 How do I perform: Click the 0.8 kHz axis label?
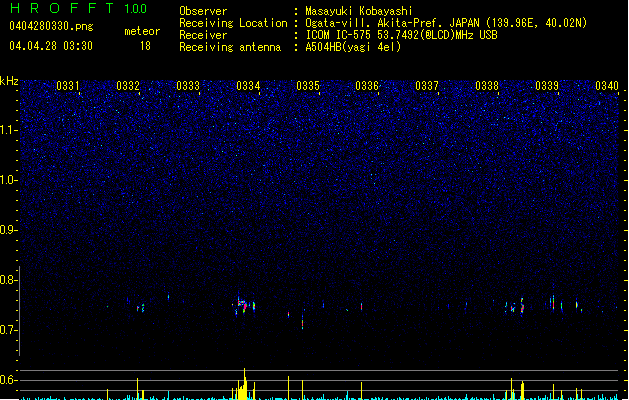click(9, 280)
